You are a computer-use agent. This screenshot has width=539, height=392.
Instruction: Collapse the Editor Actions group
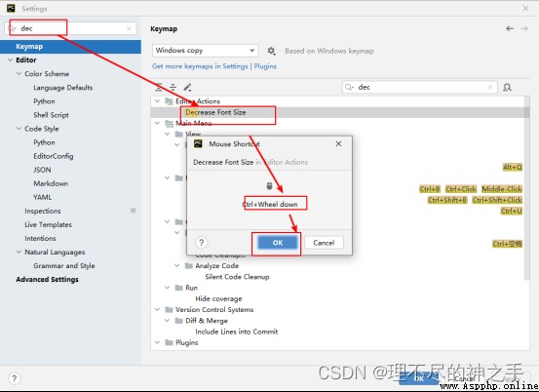coord(157,101)
